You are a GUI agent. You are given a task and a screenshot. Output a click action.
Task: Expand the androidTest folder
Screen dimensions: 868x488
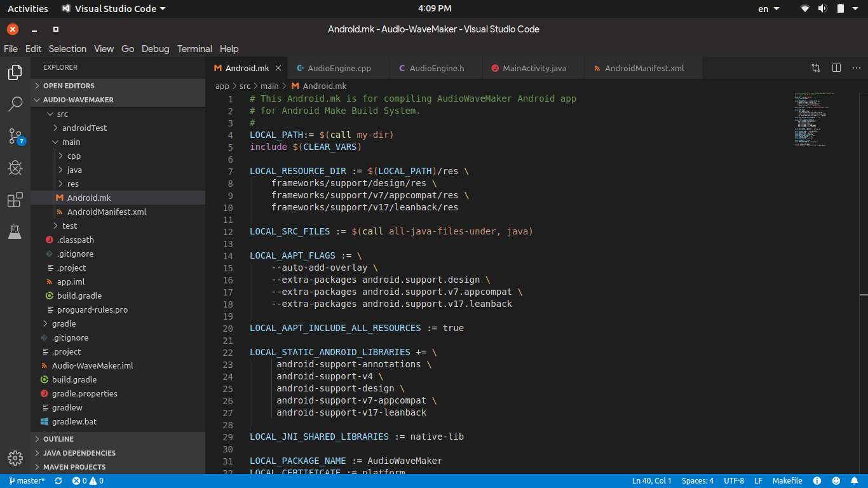tap(118, 128)
